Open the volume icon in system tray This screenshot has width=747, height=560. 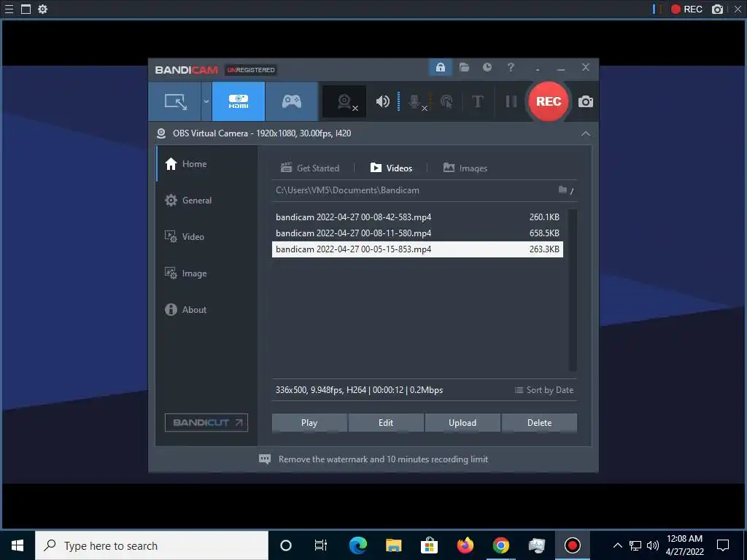click(653, 545)
